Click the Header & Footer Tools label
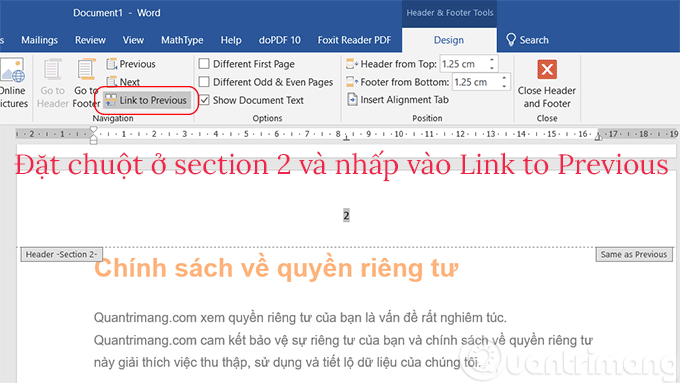The image size is (680, 383). (x=449, y=13)
